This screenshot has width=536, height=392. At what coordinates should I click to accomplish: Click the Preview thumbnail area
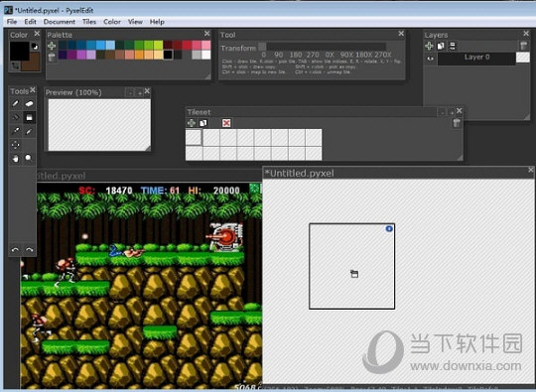click(99, 125)
